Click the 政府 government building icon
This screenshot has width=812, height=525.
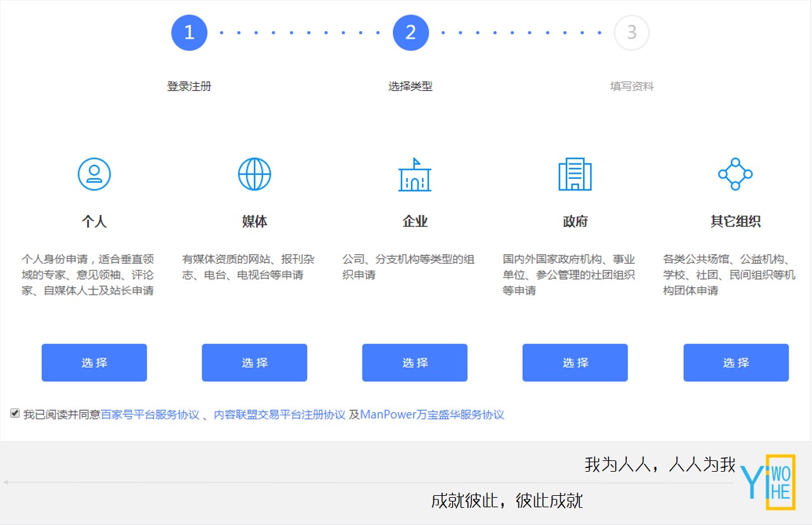tap(575, 176)
